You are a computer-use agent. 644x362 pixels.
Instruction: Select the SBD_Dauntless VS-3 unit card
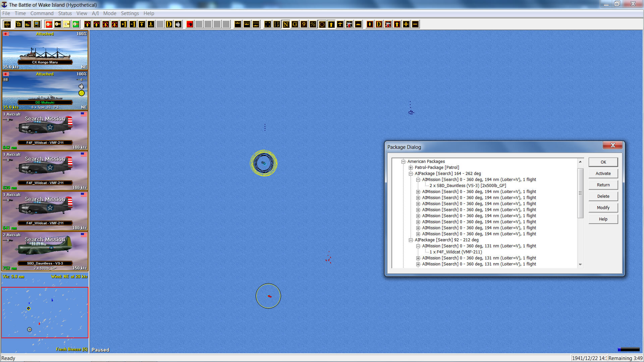click(x=45, y=251)
